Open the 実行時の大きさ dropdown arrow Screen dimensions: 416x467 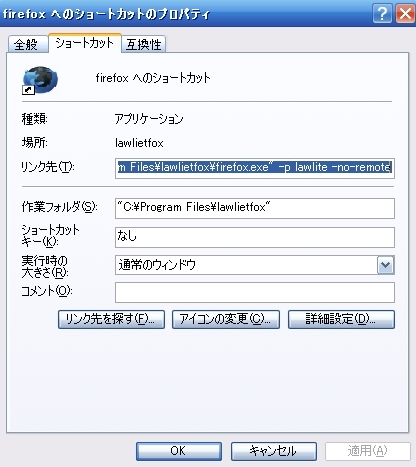[385, 265]
